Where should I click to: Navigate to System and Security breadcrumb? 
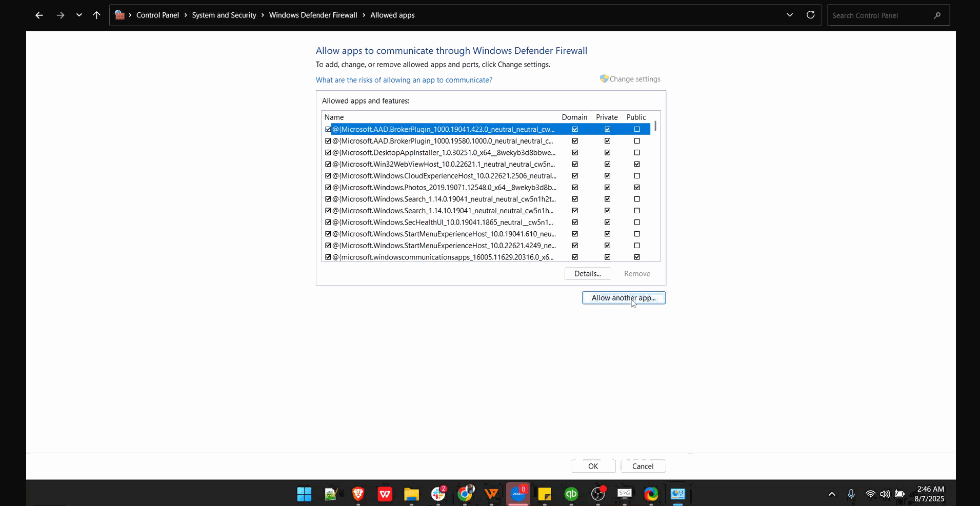[224, 15]
